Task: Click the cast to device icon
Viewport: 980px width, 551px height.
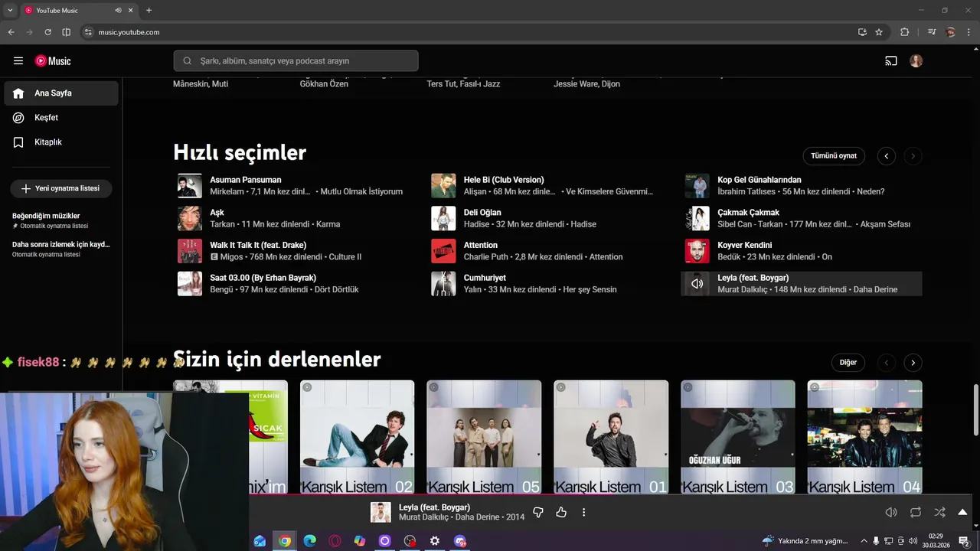Action: click(891, 61)
